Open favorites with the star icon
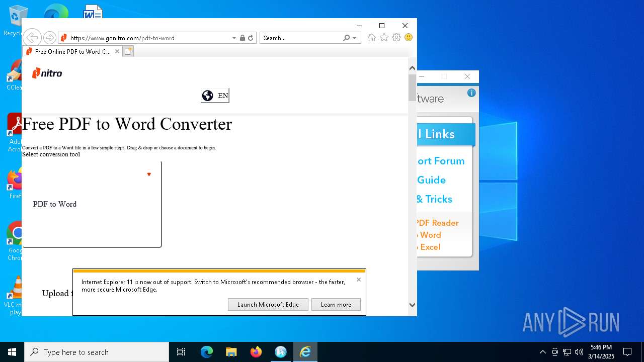Screen dimensions: 644x362 [384, 38]
